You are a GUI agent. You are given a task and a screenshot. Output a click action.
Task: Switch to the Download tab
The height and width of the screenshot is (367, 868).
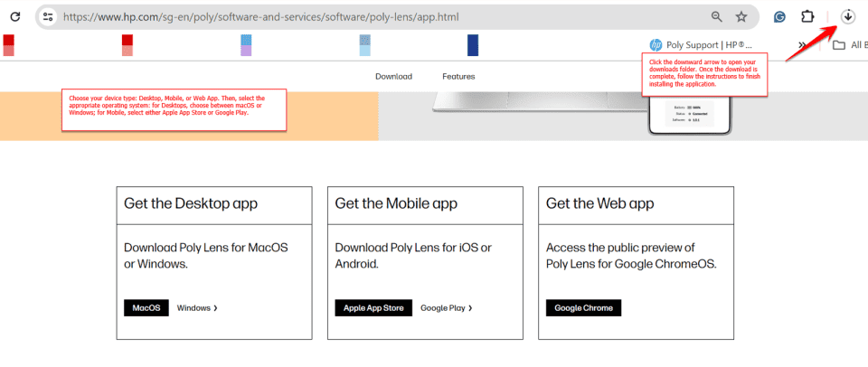(393, 77)
